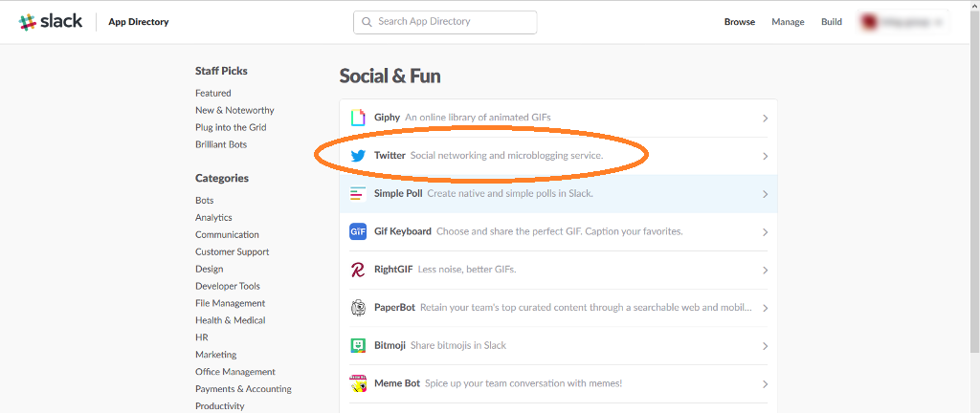Select the Analytics category
Image resolution: width=980 pixels, height=413 pixels.
(x=213, y=218)
